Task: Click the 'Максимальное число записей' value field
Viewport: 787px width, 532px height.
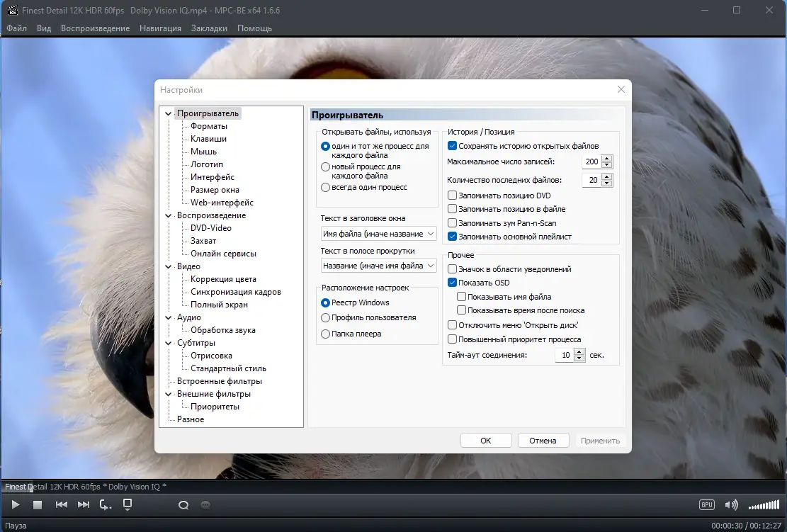Action: coord(591,162)
